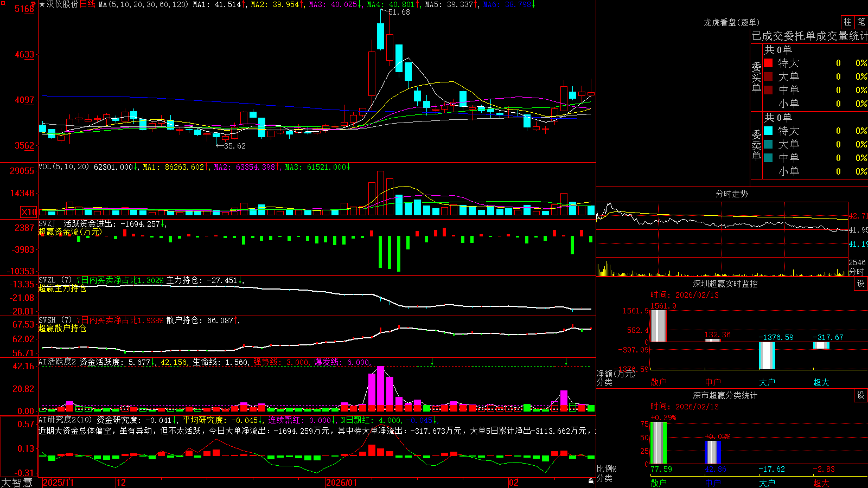The image size is (868, 488).
Task: Click the lock icon at chart bottom-right
Action: pos(591,481)
